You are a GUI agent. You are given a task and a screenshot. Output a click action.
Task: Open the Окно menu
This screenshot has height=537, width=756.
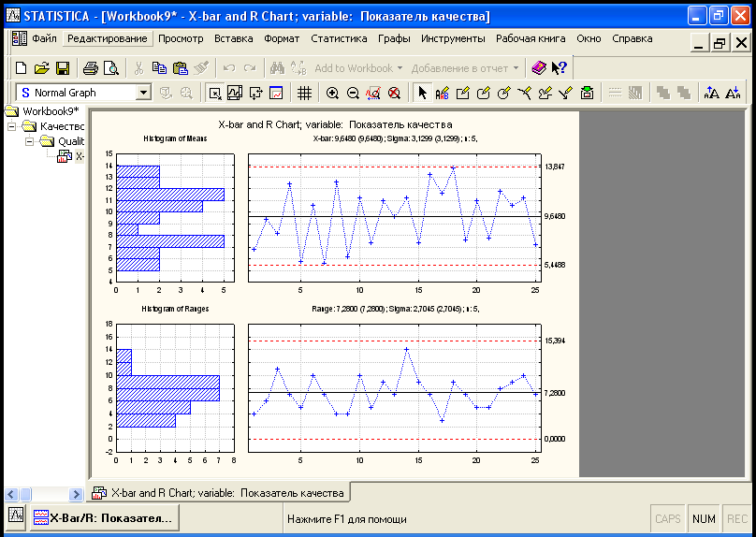click(589, 38)
